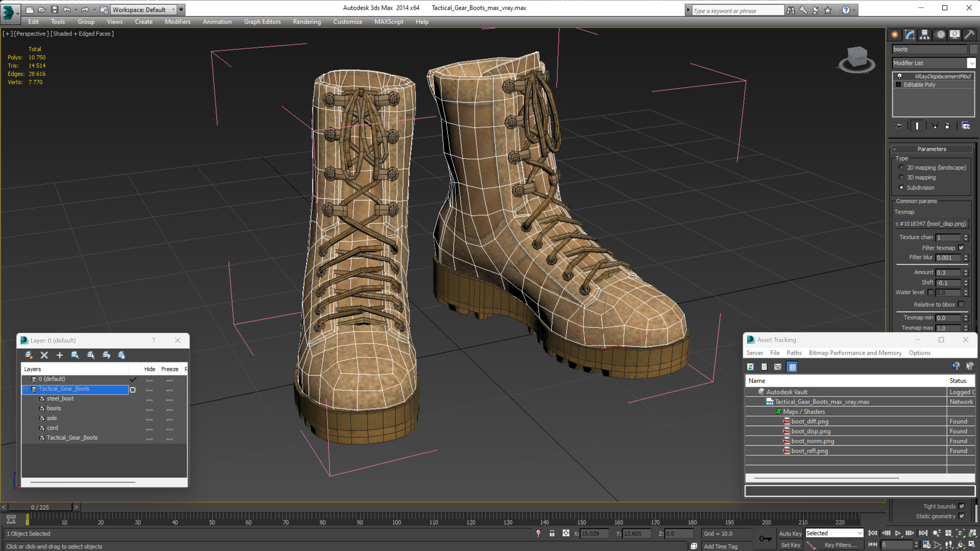
Task: Toggle Water level checkbox
Action: click(x=931, y=292)
